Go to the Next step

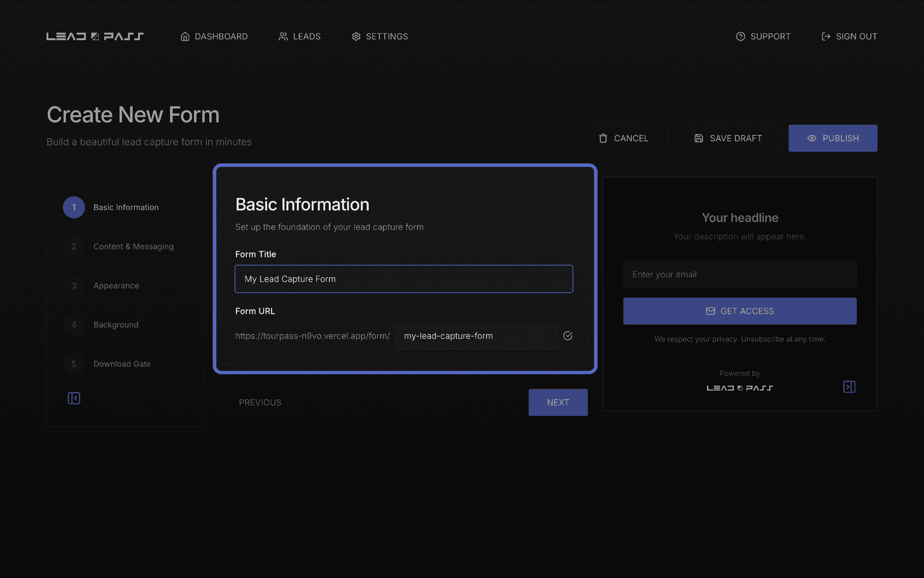[558, 402]
